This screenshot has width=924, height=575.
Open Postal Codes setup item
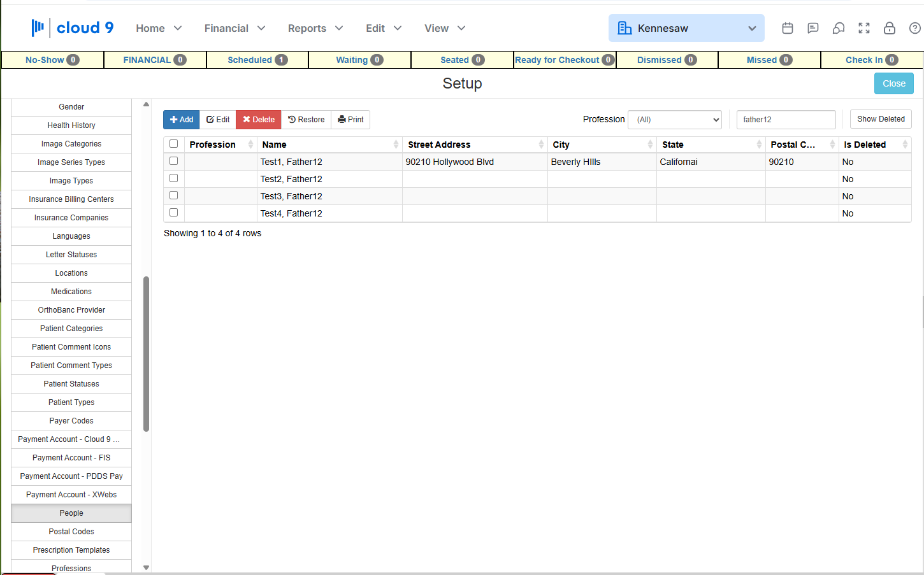[x=71, y=532]
